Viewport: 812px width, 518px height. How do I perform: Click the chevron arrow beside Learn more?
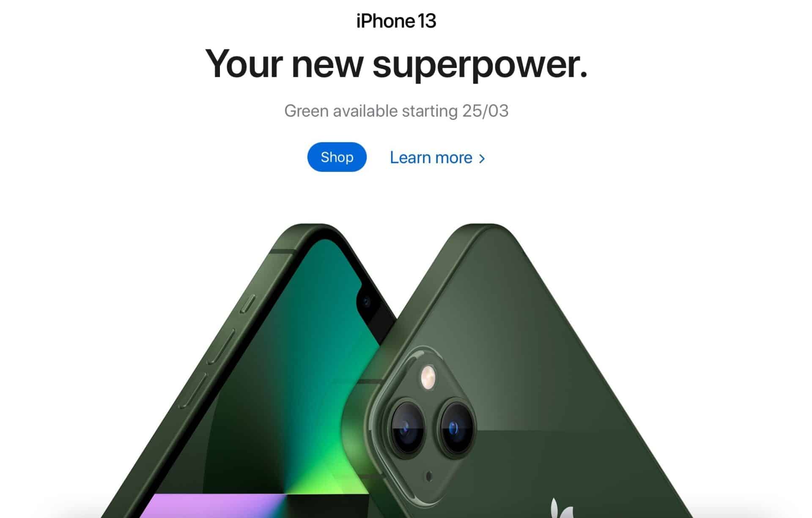click(482, 159)
